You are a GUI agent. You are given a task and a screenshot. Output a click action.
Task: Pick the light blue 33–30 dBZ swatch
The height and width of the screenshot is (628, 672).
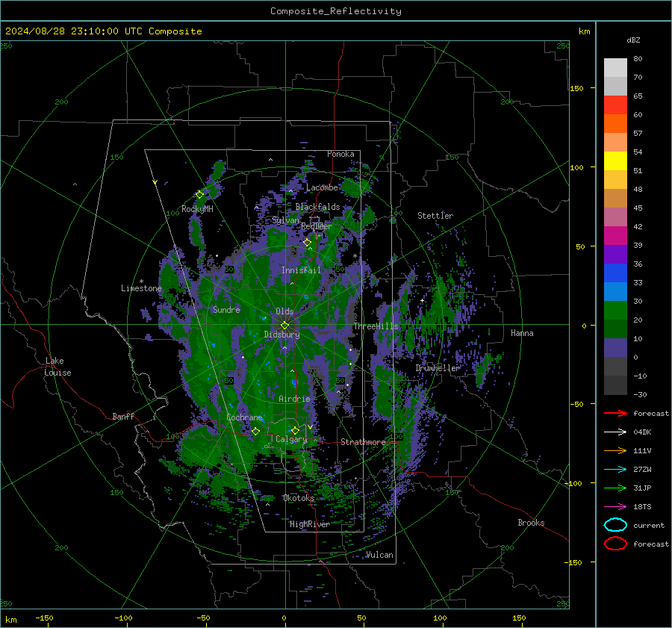615,292
